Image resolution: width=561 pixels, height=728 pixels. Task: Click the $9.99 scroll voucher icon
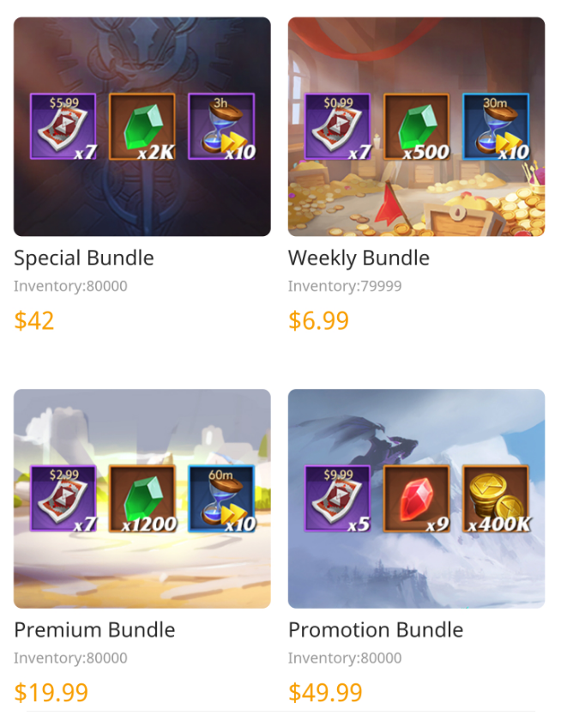point(337,499)
